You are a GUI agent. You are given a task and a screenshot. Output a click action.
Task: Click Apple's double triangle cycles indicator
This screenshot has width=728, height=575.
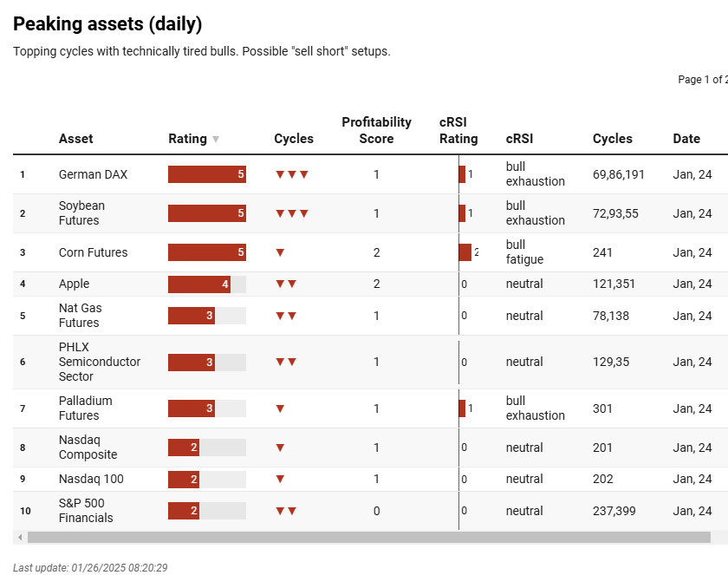click(287, 284)
